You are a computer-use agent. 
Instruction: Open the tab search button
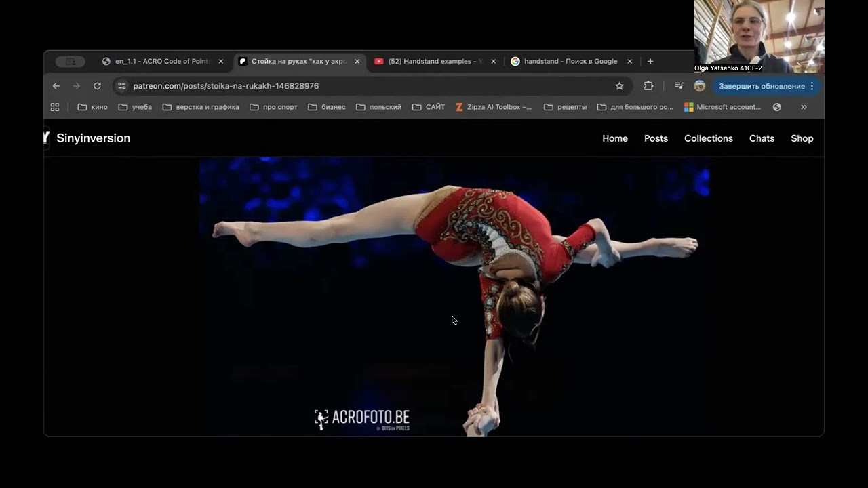click(x=70, y=62)
